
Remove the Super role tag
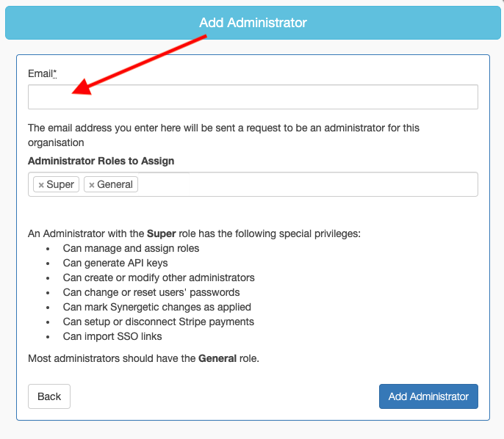pos(41,185)
